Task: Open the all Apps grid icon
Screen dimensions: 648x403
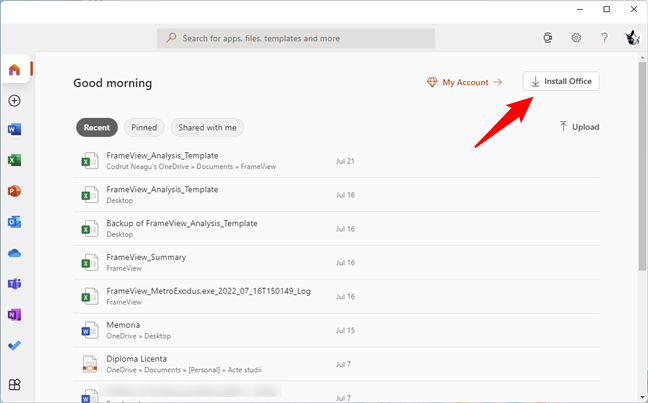Action: pyautogui.click(x=14, y=384)
